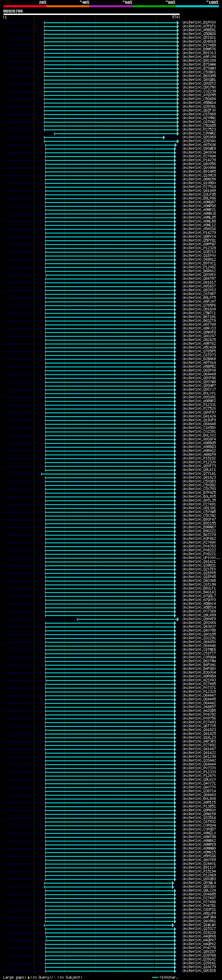Open hit UniRef100_P04779
The height and width of the screenshot is (980, 222).
click(x=199, y=947)
